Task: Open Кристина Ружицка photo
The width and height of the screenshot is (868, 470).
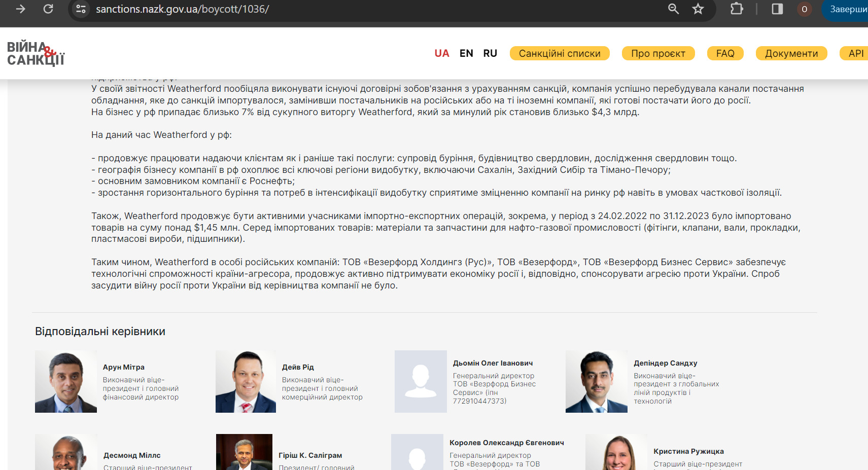Action: (x=616, y=452)
